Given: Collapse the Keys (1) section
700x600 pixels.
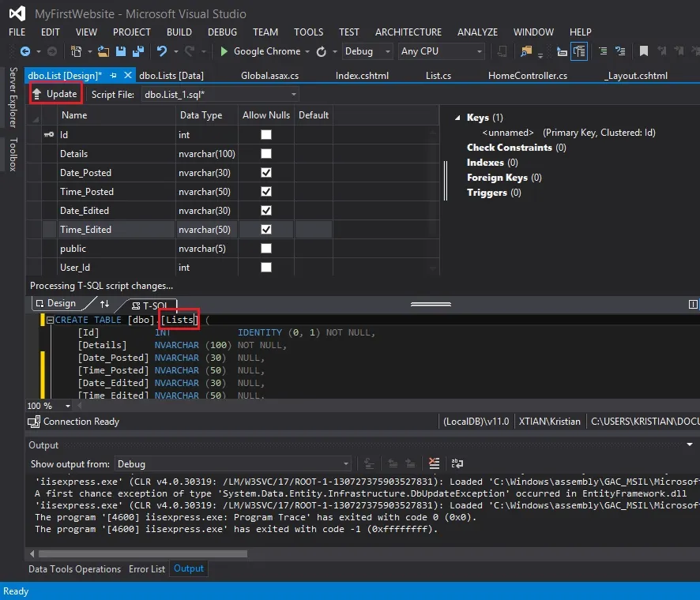Looking at the screenshot, I should (457, 118).
